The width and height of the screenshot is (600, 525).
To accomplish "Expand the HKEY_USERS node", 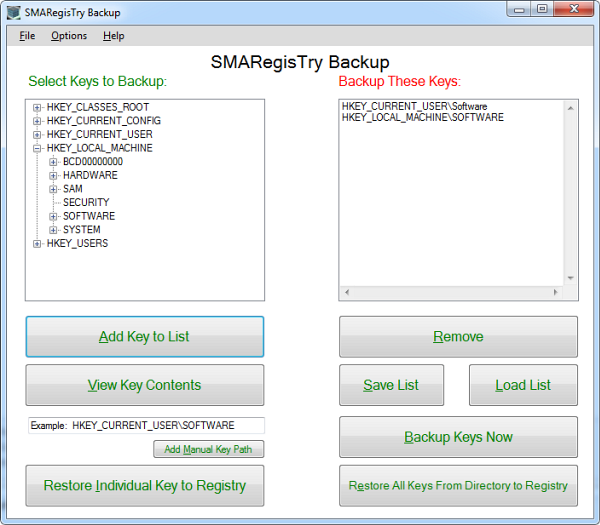I will point(37,244).
